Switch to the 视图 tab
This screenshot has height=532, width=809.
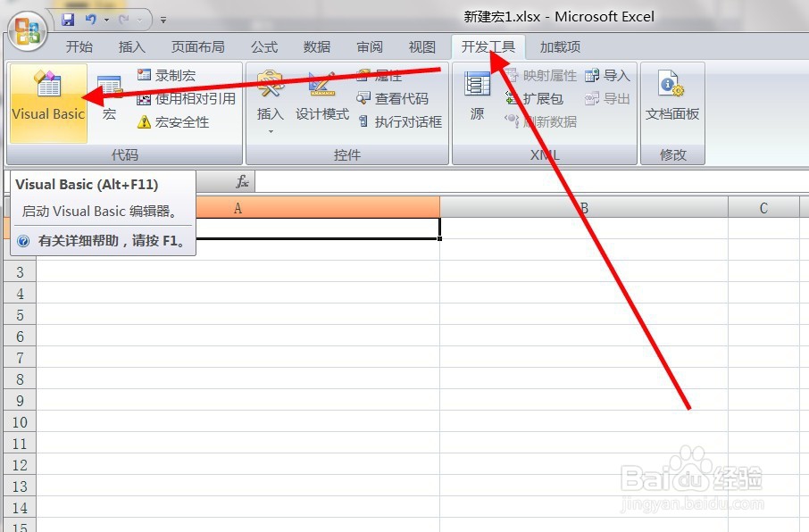click(422, 47)
